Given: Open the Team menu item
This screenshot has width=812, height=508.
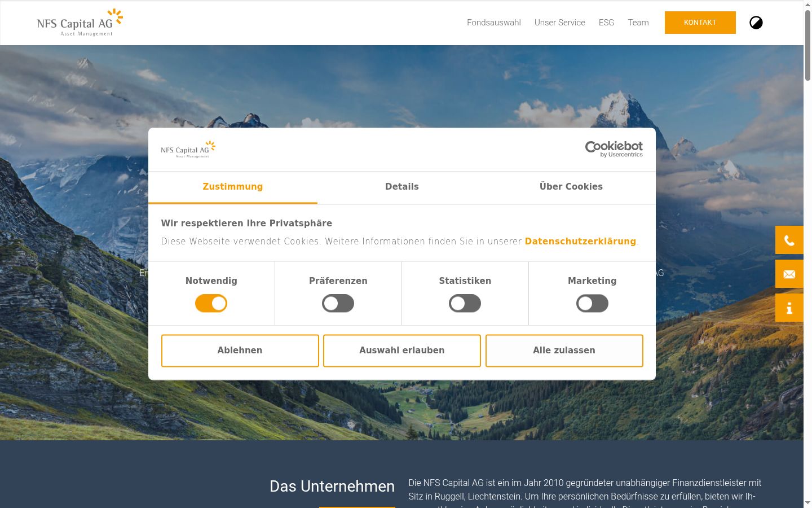Looking at the screenshot, I should point(638,23).
